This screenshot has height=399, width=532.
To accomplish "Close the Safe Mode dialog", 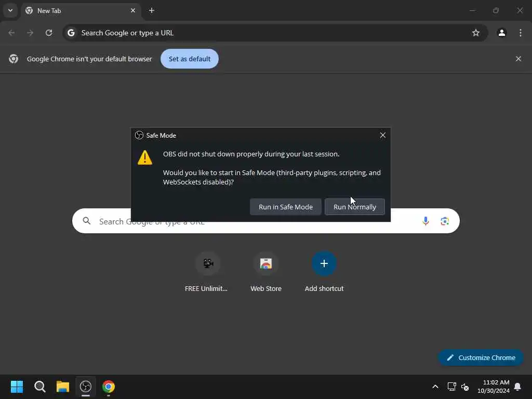I will pos(383,135).
